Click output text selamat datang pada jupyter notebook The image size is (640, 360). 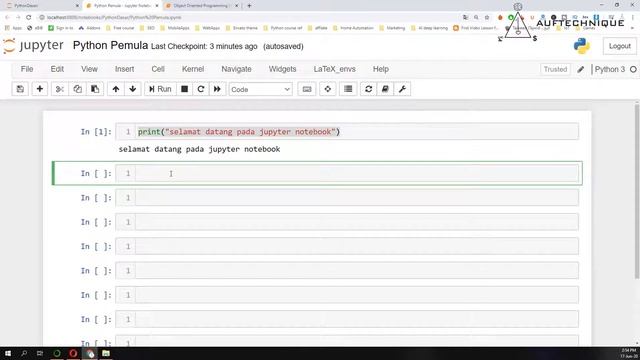pos(199,149)
